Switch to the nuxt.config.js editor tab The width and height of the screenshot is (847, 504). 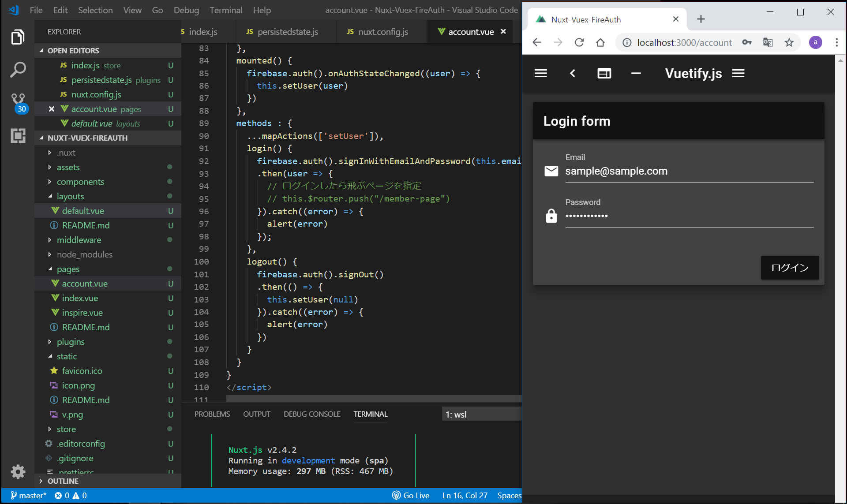click(x=381, y=32)
